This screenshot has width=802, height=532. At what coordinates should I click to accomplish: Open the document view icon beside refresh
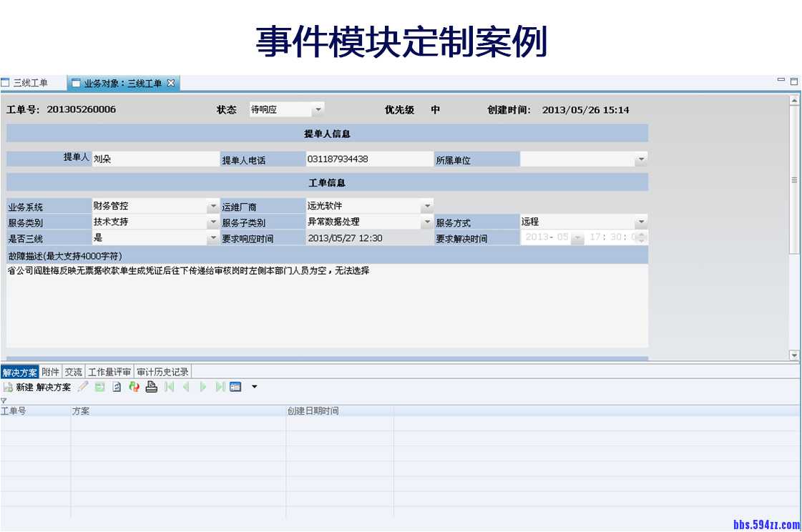(116, 386)
